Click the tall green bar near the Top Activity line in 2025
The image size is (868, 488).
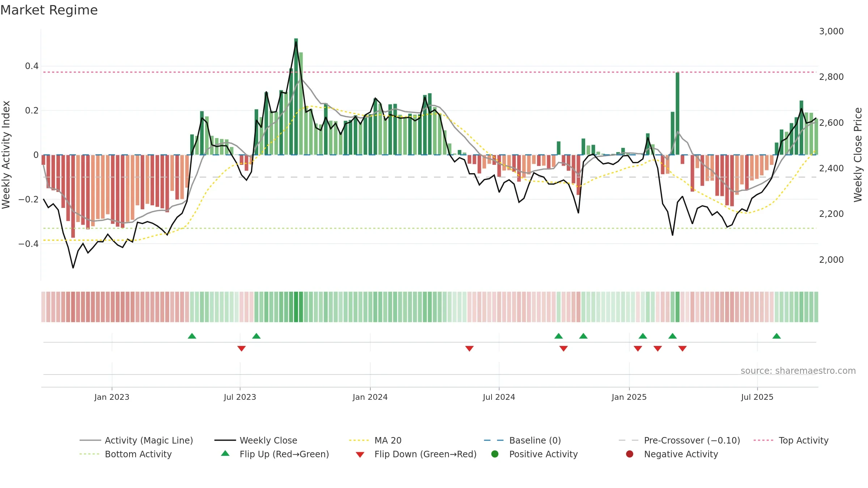click(677, 114)
